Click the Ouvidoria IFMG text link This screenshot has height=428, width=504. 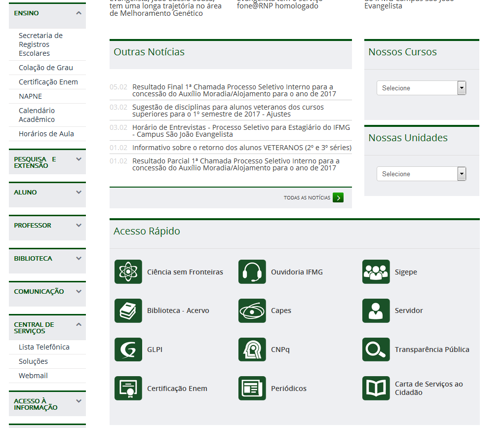coord(297,272)
